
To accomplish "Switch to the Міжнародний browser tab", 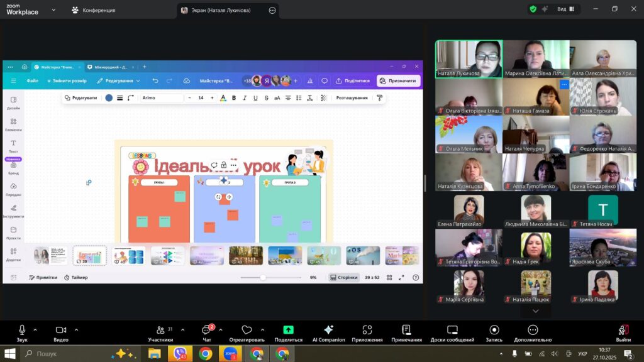I will tap(111, 67).
